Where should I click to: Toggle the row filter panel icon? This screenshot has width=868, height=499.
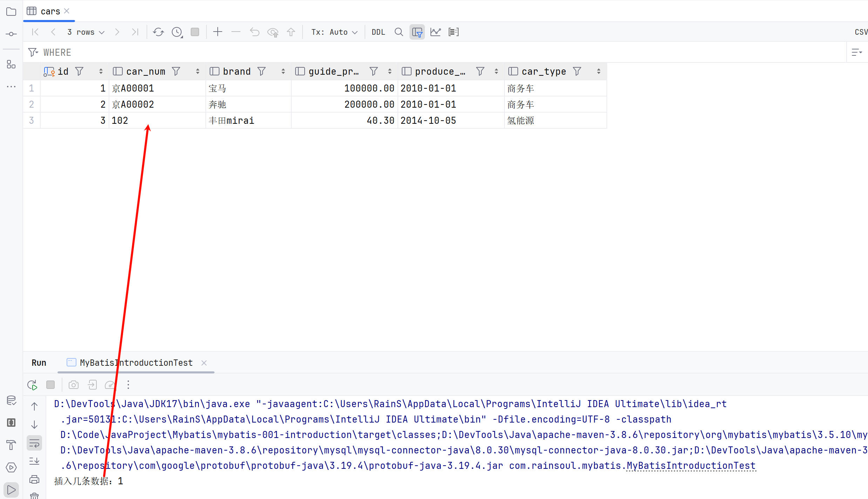click(417, 32)
